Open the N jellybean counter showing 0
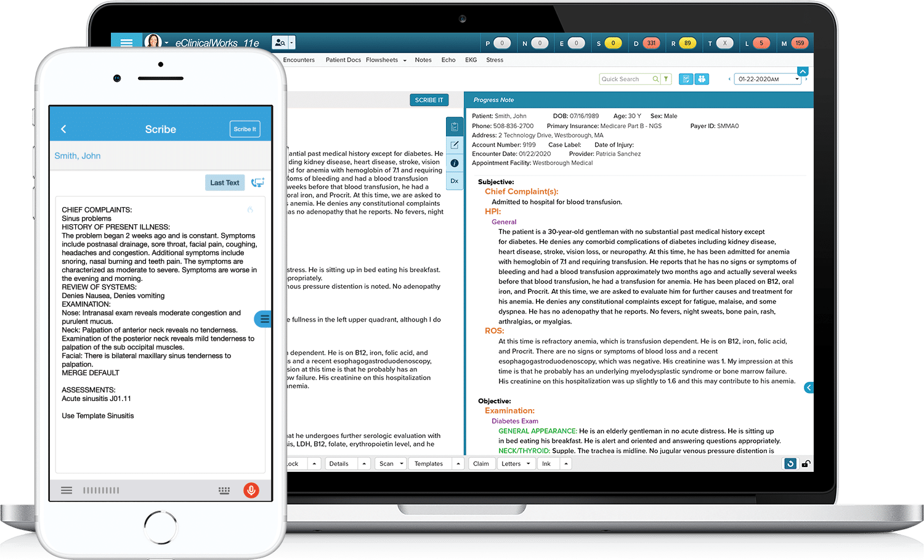Image resolution: width=924 pixels, height=560 pixels. tap(540, 43)
